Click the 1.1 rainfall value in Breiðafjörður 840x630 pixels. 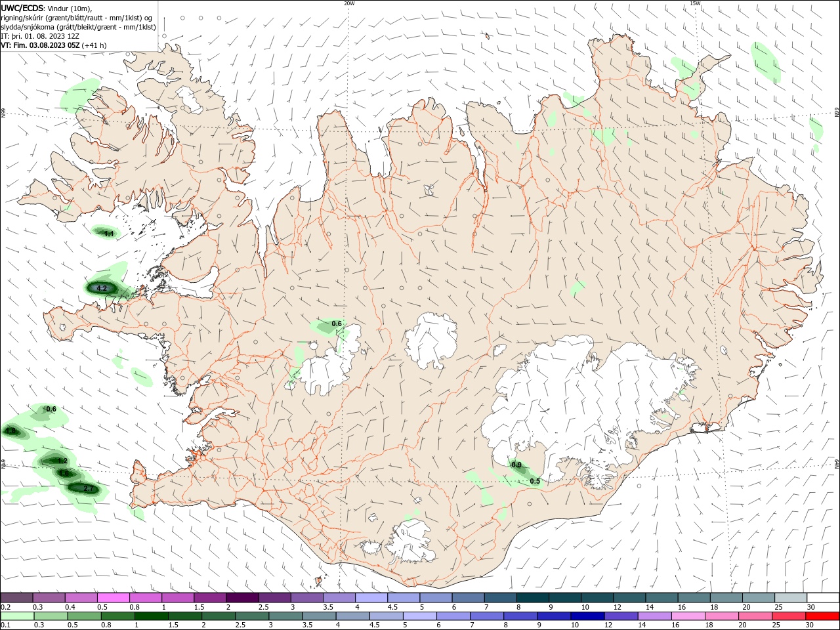109,234
